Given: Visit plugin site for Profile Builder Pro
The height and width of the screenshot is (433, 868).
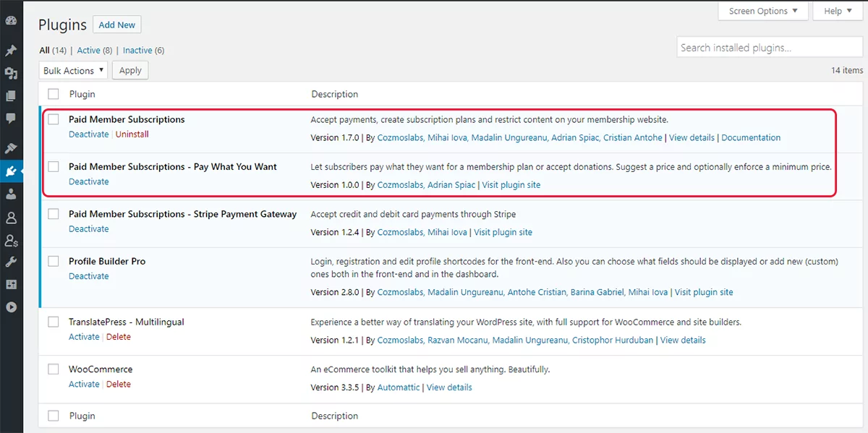Looking at the screenshot, I should tap(704, 293).
